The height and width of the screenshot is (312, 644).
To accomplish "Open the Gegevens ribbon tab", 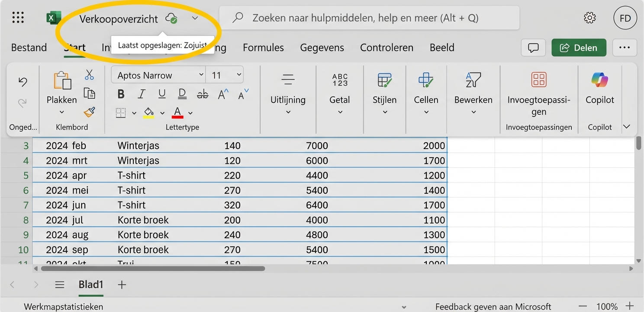I will [x=322, y=48].
